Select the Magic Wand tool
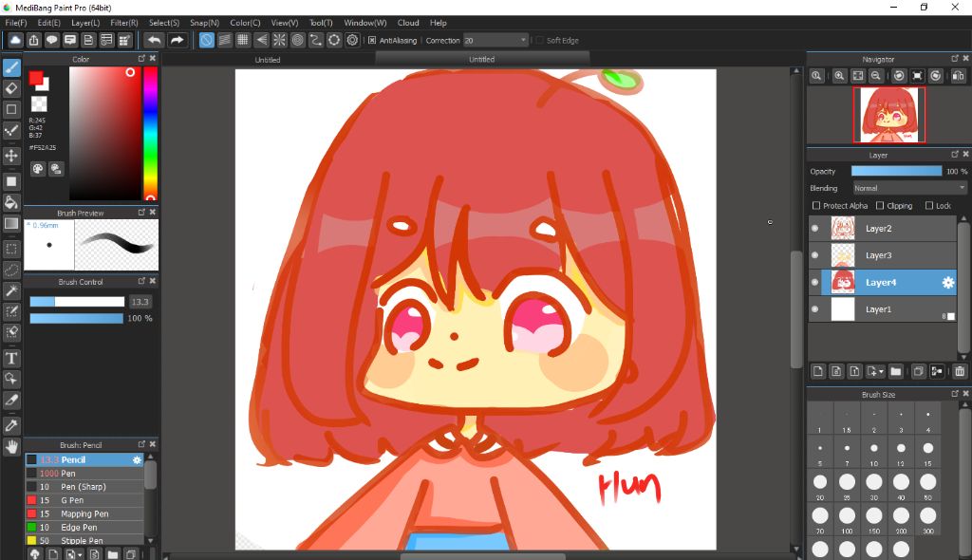 11,290
